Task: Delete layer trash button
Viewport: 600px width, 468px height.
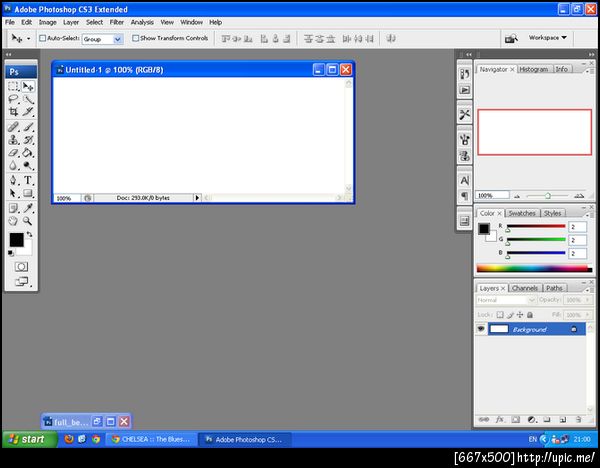Action: pos(579,419)
